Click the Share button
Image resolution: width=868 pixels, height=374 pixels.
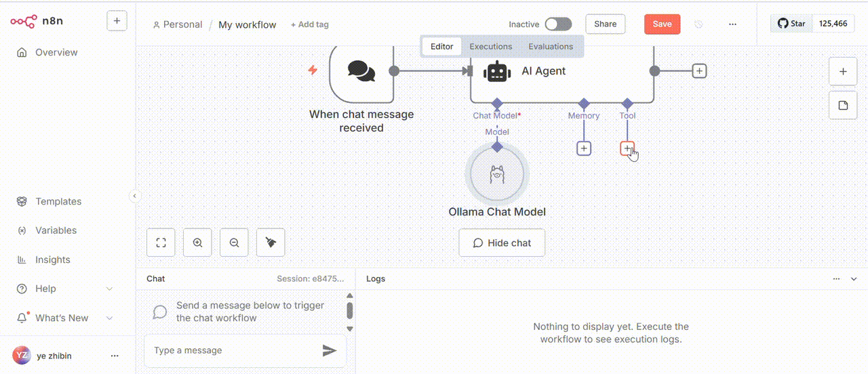(x=606, y=24)
